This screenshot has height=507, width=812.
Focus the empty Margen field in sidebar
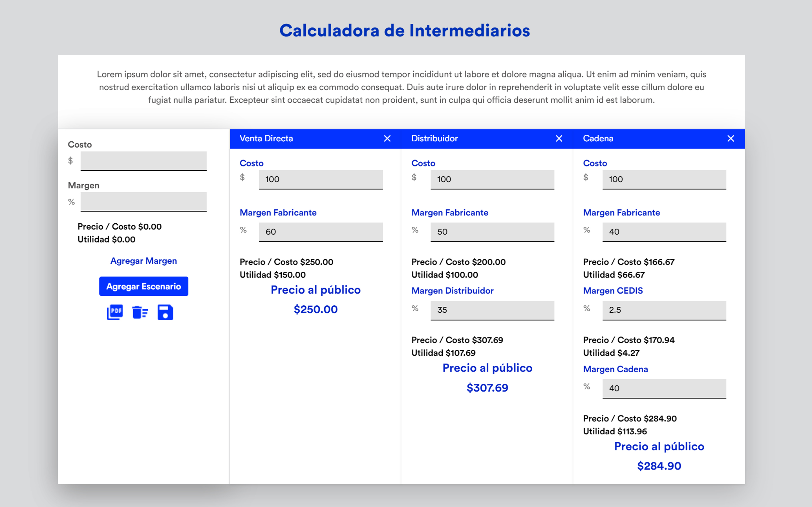(144, 202)
